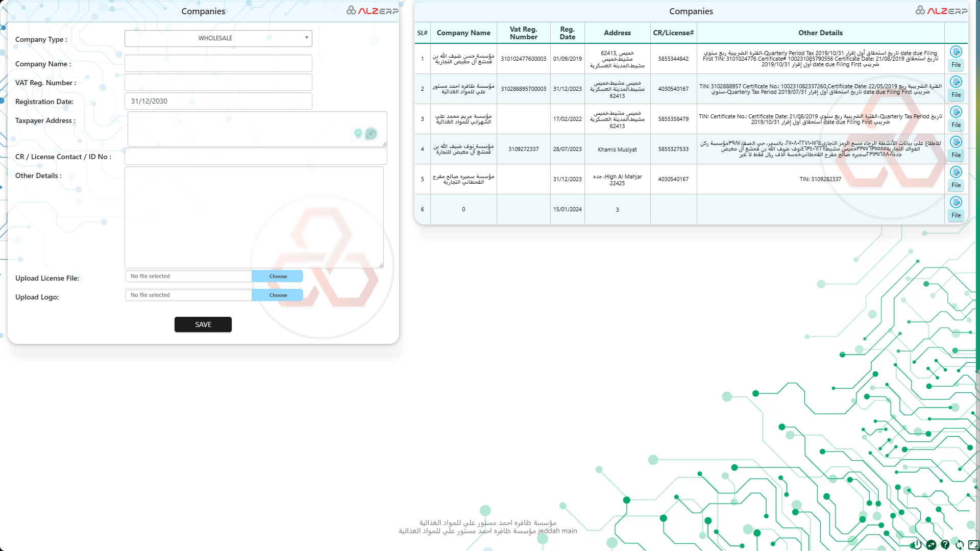Click the SAVE button

(x=203, y=324)
